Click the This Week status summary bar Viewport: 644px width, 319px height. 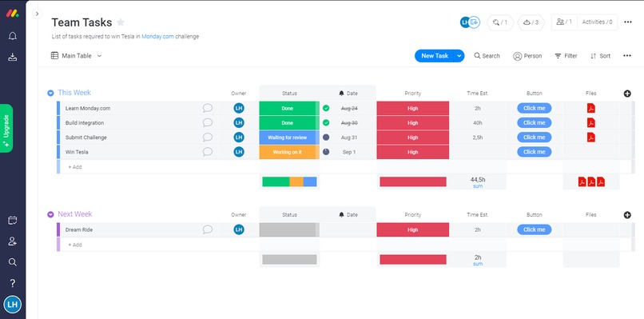(x=289, y=181)
